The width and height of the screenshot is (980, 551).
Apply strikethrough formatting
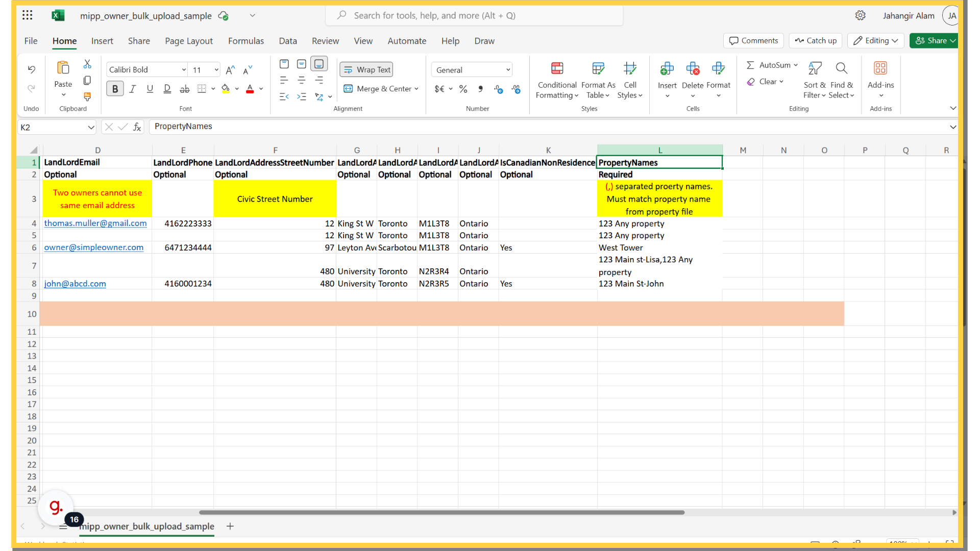tap(185, 89)
